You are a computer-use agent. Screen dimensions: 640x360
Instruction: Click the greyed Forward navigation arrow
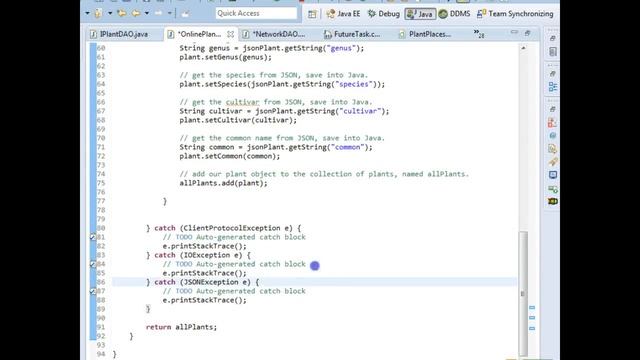click(x=158, y=13)
